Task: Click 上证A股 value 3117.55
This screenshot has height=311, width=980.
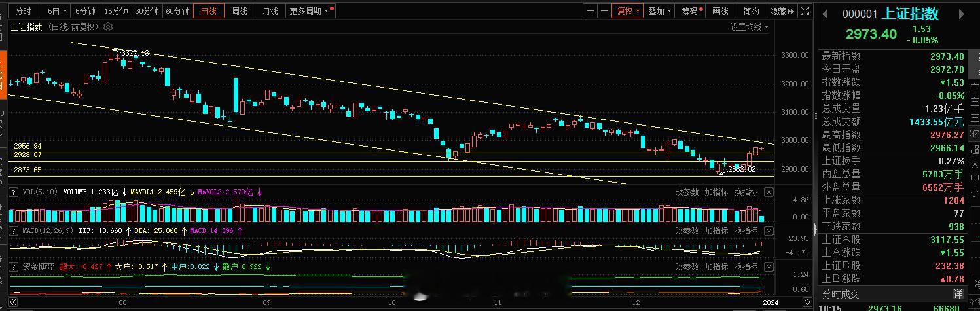Action: (x=947, y=240)
